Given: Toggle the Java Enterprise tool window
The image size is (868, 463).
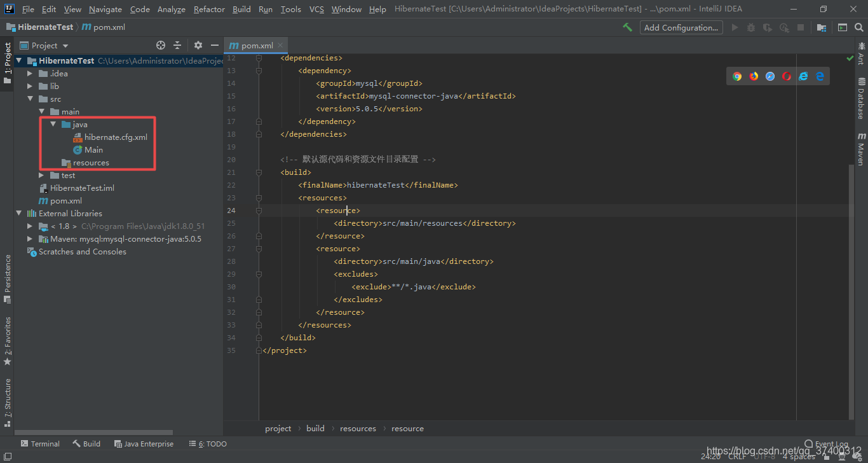Looking at the screenshot, I should pos(144,444).
